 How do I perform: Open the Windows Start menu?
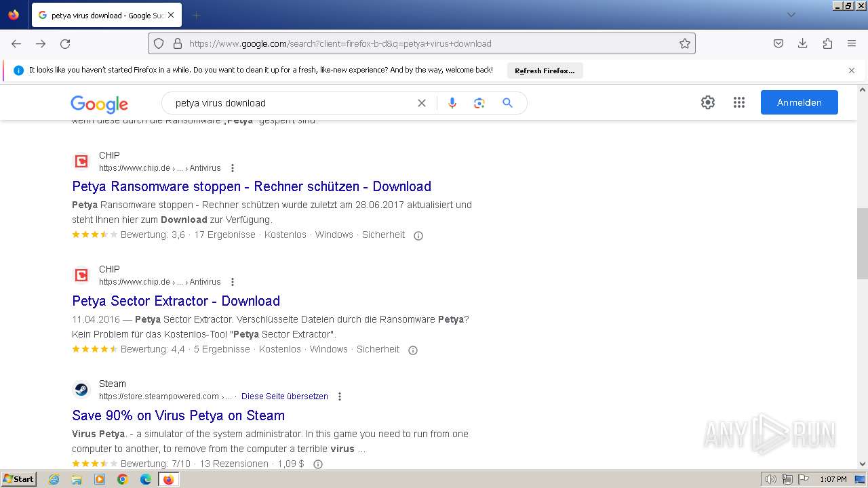pyautogui.click(x=19, y=479)
